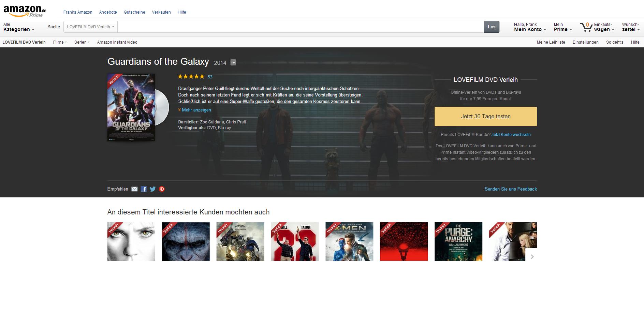Image resolution: width=644 pixels, height=315 pixels.
Task: Click the 2014 release year text
Action: point(220,63)
